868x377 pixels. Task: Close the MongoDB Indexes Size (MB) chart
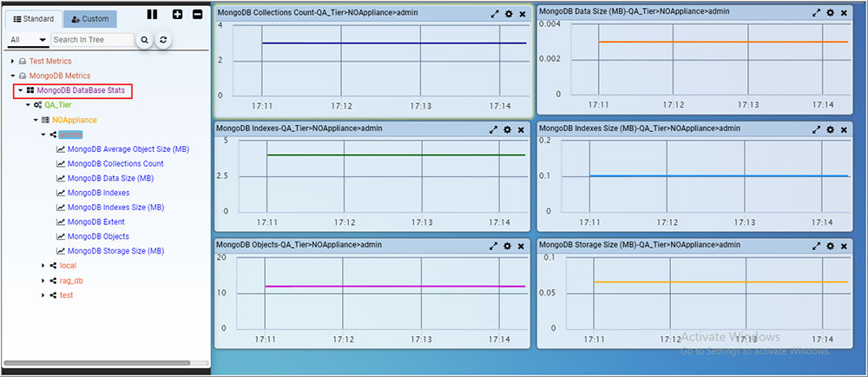pos(844,130)
